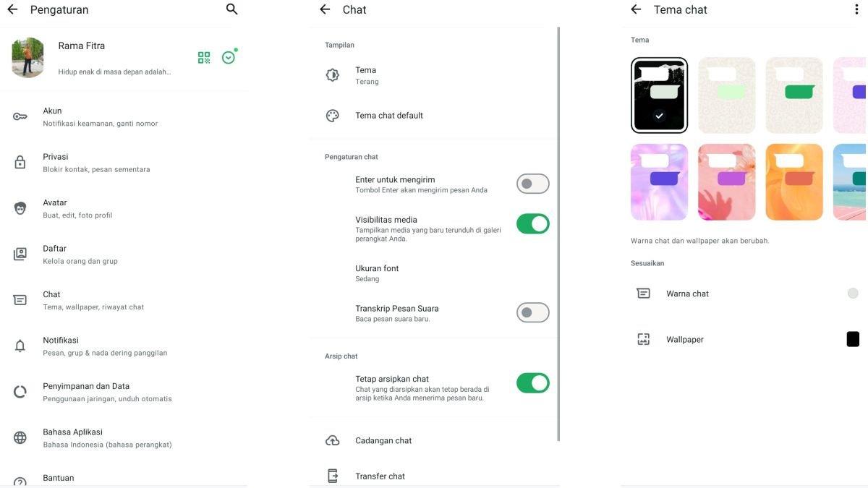Tap the QR code icon on profile

click(203, 56)
